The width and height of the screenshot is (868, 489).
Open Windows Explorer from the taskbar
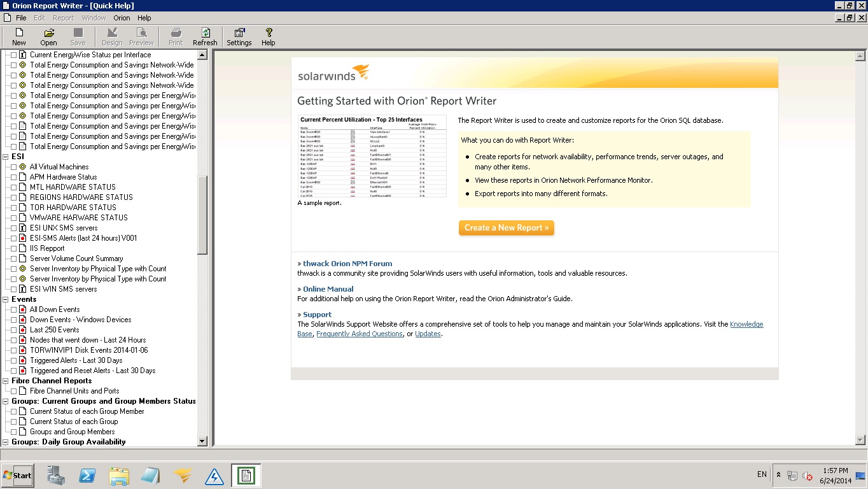click(119, 476)
